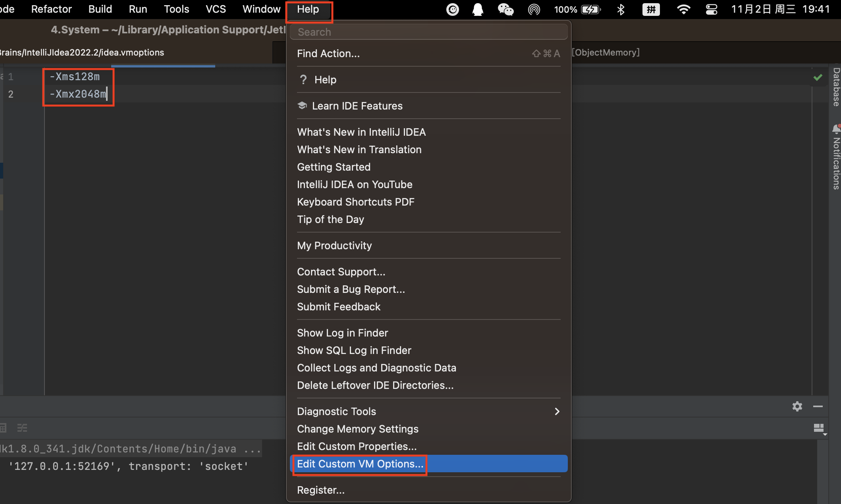Click the Help menu Search field

(x=428, y=32)
